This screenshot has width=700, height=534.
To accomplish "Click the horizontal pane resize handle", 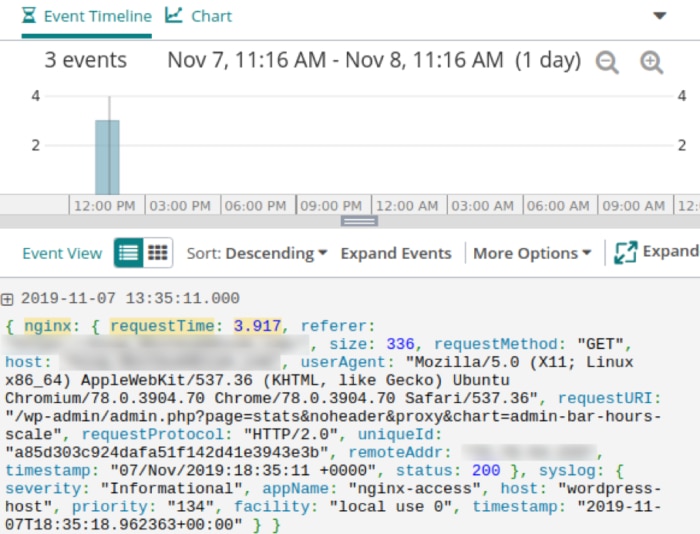I will pos(359,221).
